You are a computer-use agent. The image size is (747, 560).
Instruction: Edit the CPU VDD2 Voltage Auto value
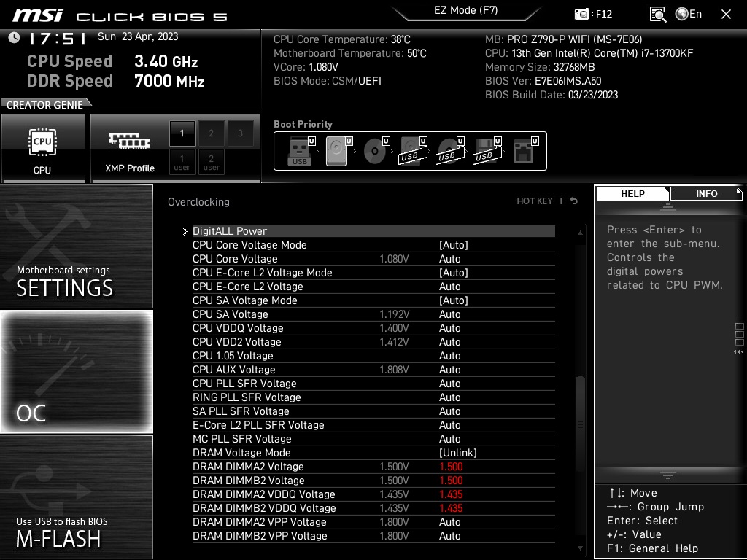449,341
